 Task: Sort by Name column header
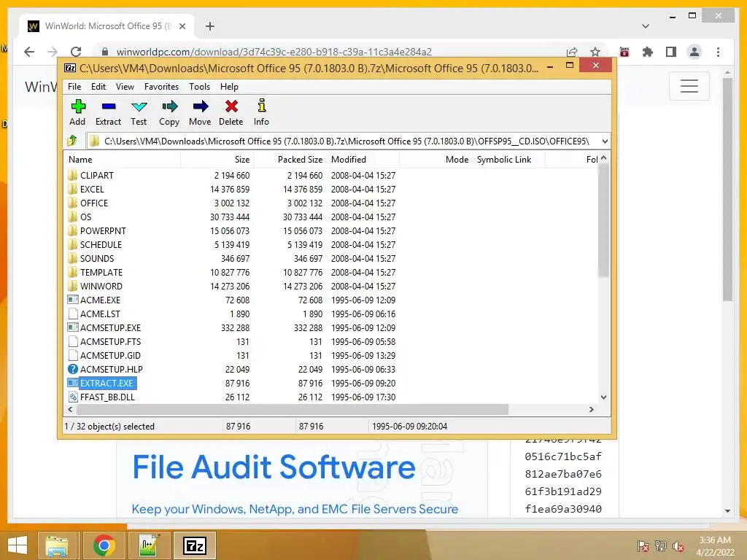point(122,160)
